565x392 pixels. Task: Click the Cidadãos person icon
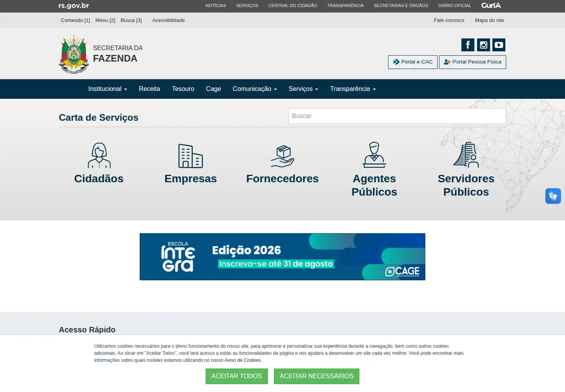point(99,155)
